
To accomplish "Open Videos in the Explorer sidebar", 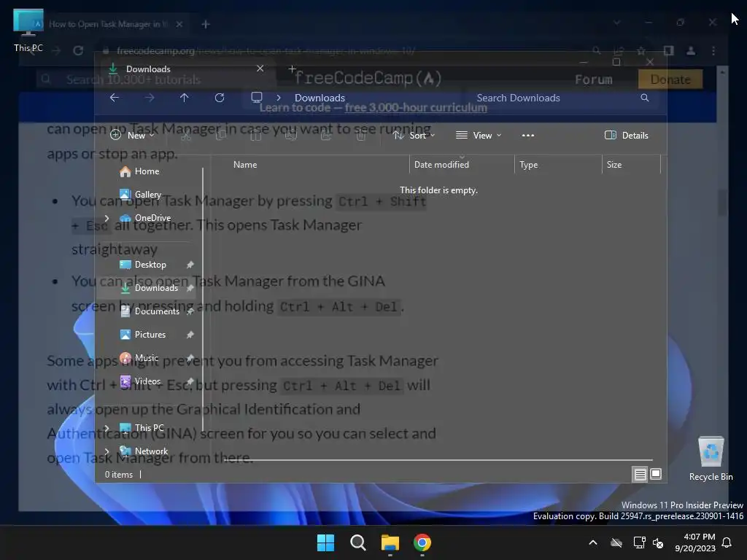I will click(x=147, y=381).
